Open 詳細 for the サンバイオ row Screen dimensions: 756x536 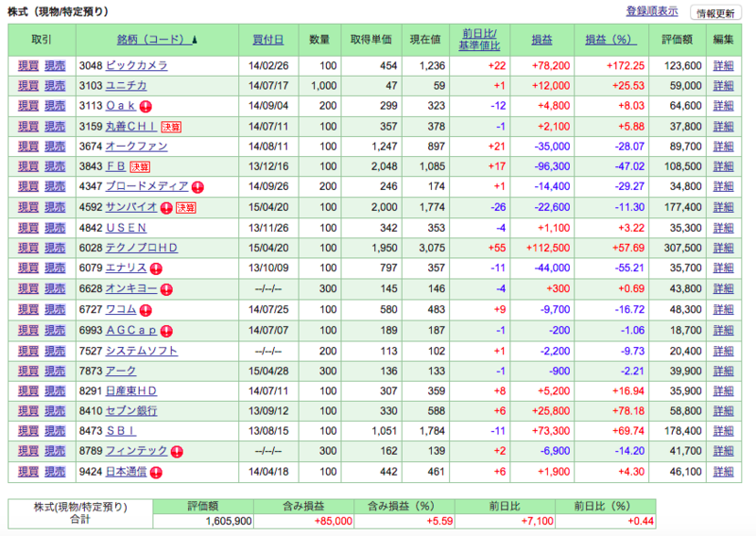point(723,207)
